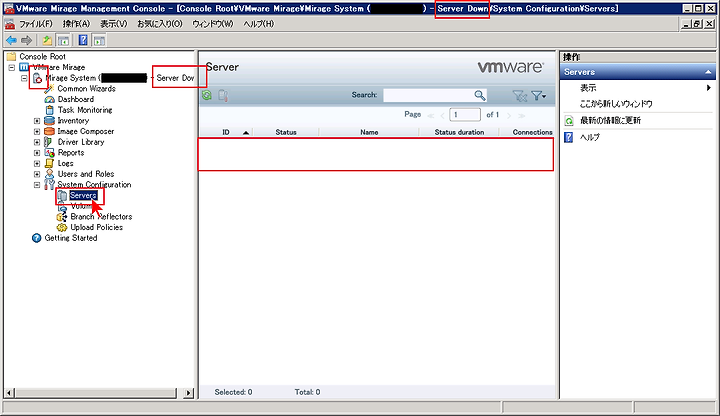Sort by Status duration column header

[x=459, y=132]
